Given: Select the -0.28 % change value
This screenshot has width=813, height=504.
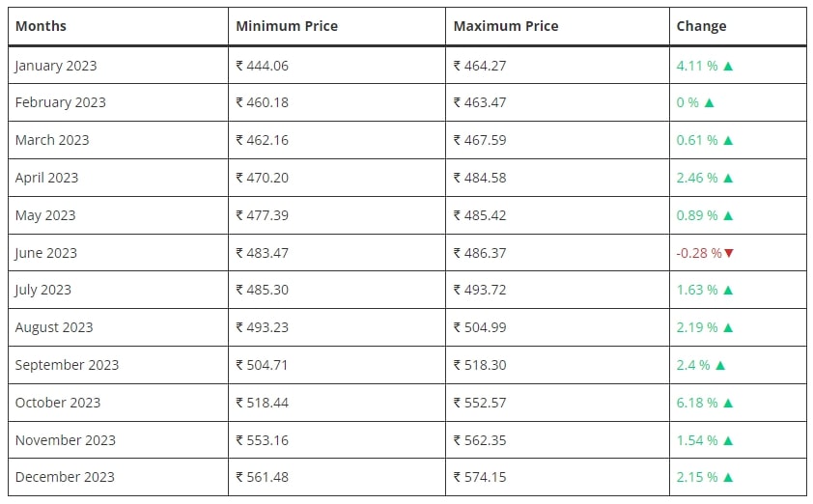Looking at the screenshot, I should click(698, 253).
